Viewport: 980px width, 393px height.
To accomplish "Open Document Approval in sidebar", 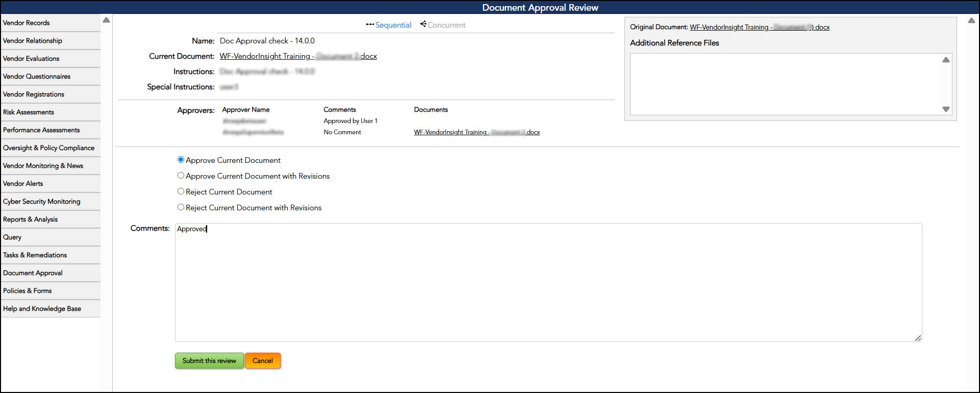I will (x=33, y=273).
